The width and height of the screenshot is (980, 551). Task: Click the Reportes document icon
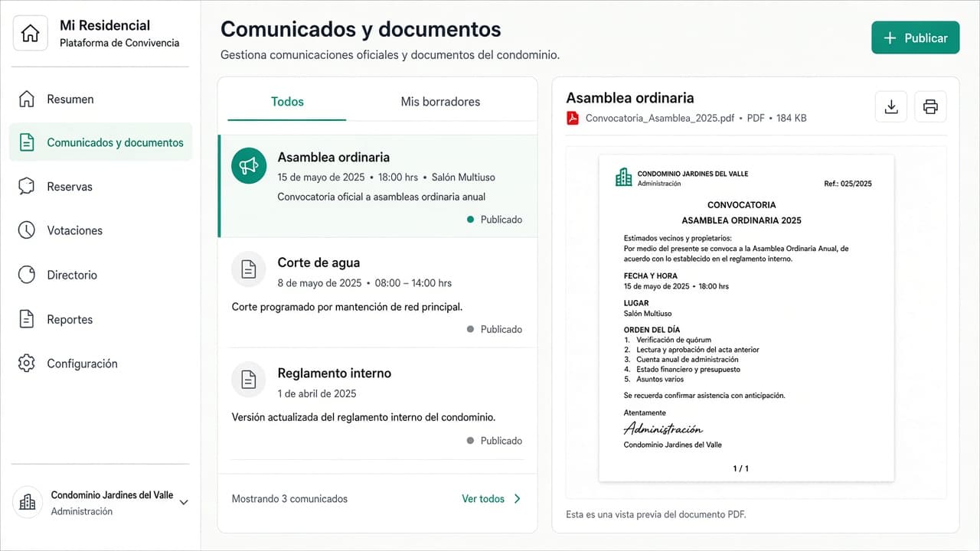tap(27, 319)
